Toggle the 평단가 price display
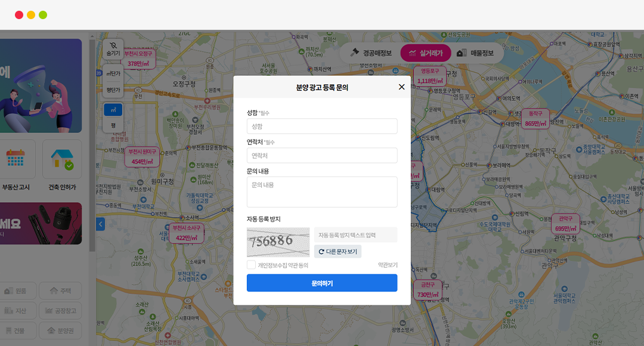The width and height of the screenshot is (644, 346). 113,90
